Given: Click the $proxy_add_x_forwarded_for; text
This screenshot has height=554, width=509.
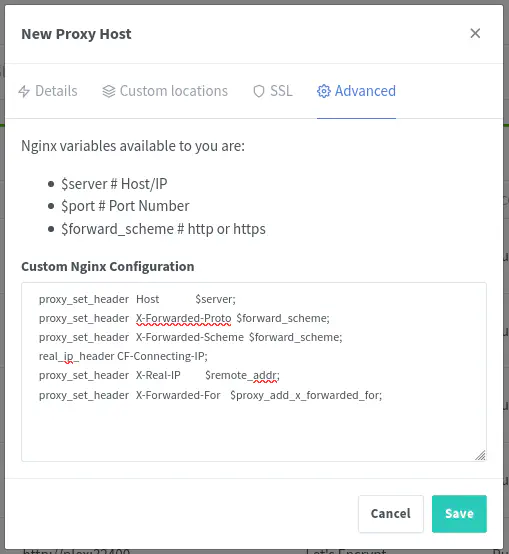Looking at the screenshot, I should (306, 395).
